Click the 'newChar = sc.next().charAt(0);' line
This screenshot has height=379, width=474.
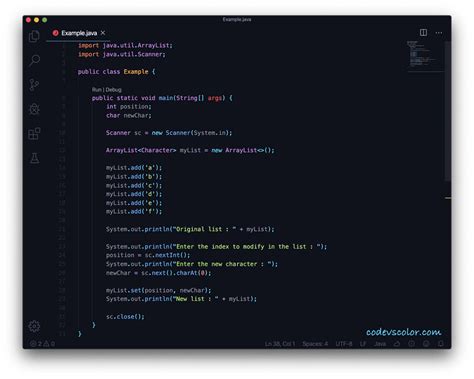pyautogui.click(x=159, y=273)
